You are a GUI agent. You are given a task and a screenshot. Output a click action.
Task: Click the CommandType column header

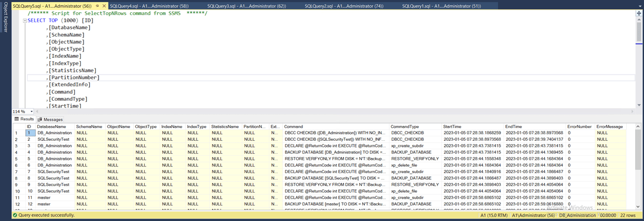(x=415, y=126)
